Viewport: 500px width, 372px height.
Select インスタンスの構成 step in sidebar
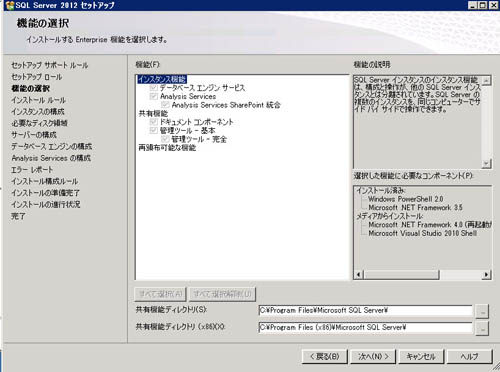point(38,112)
